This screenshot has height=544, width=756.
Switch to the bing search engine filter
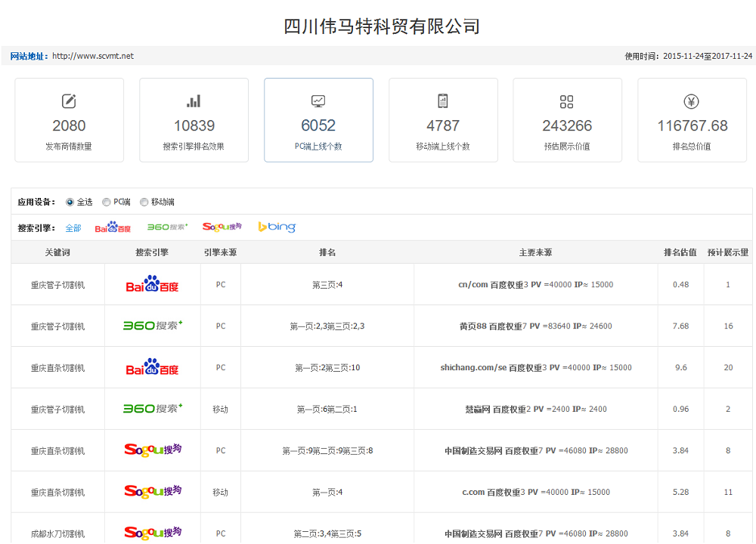click(275, 227)
